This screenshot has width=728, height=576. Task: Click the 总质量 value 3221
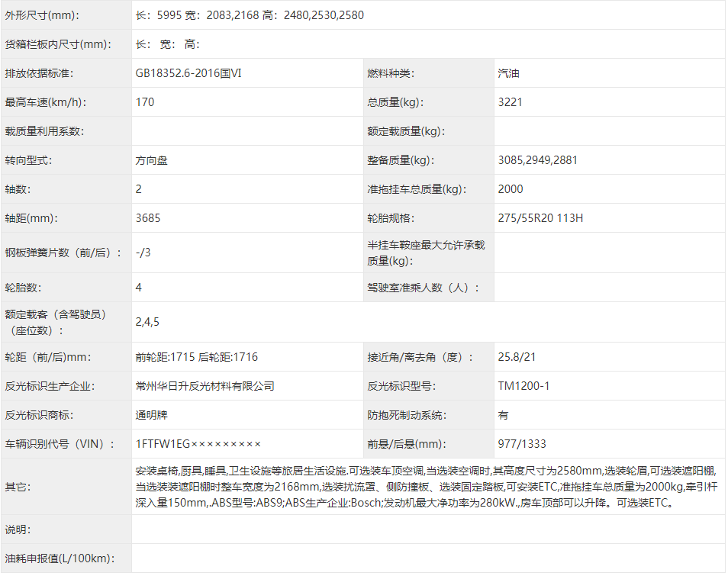click(x=510, y=102)
